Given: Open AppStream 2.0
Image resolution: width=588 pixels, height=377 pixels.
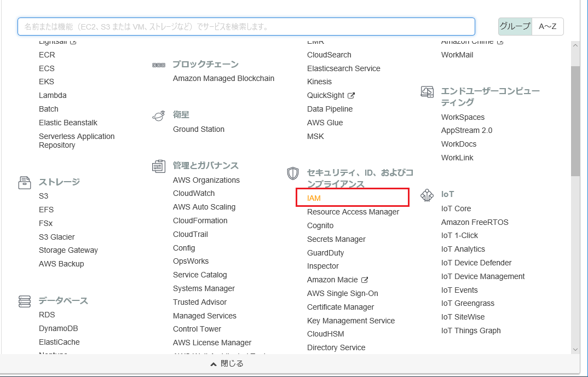Looking at the screenshot, I should point(466,130).
